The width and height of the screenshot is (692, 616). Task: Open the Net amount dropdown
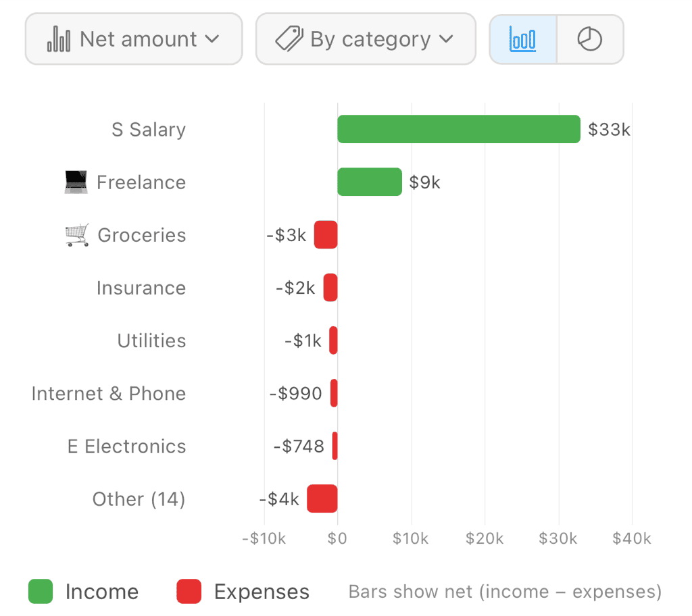pyautogui.click(x=134, y=38)
